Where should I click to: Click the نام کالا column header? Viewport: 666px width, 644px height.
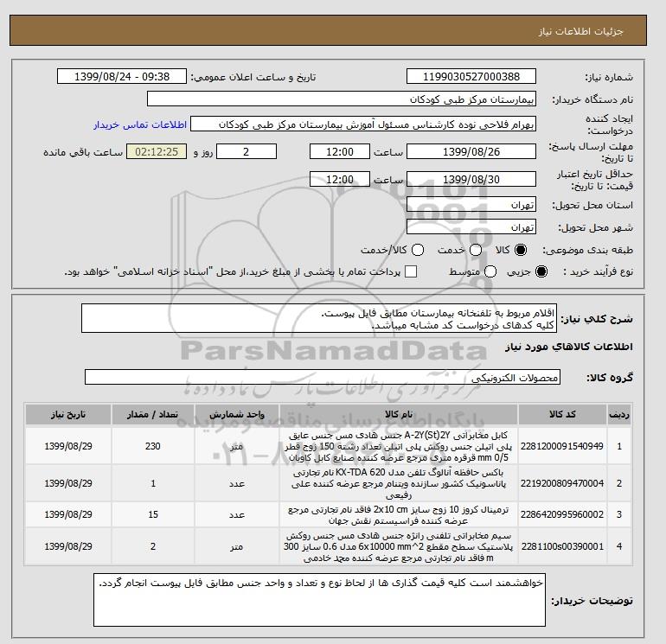(x=399, y=414)
